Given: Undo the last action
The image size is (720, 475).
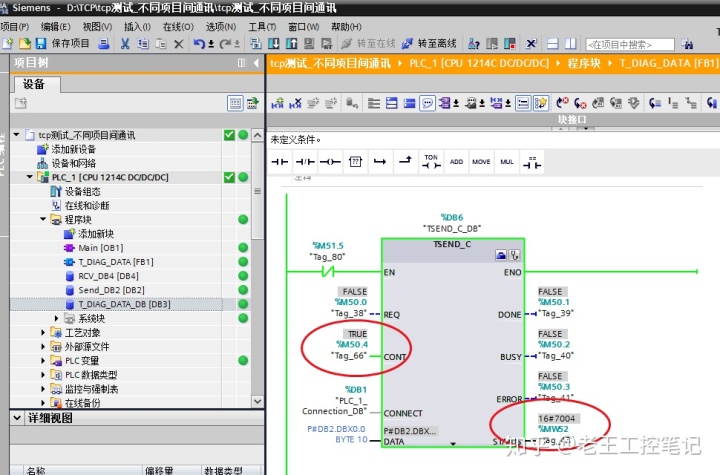Looking at the screenshot, I should point(199,44).
